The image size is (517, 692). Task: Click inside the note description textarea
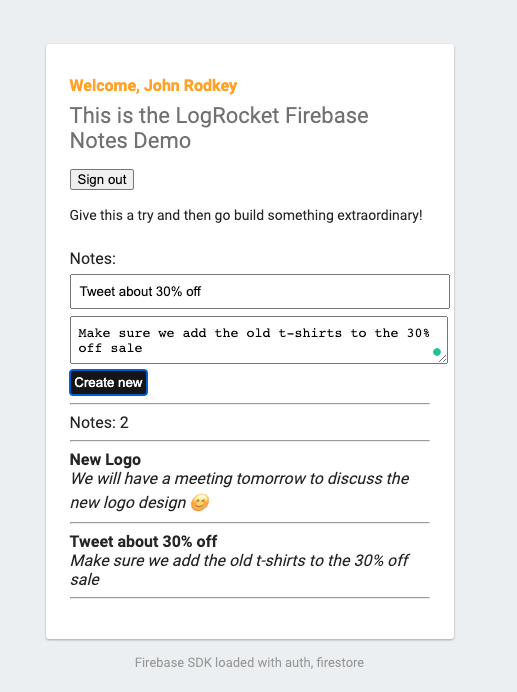coord(259,340)
